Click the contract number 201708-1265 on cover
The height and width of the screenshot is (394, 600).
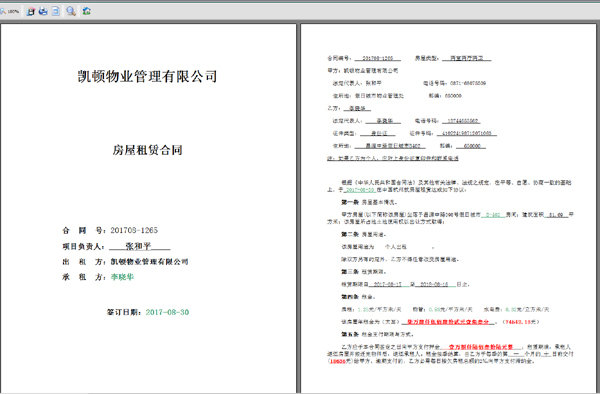(x=134, y=230)
